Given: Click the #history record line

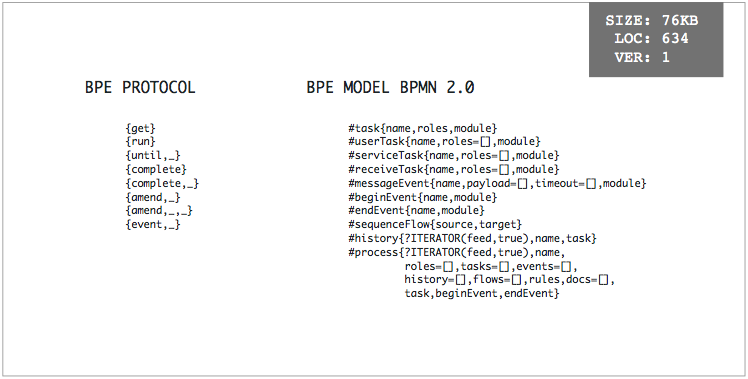Looking at the screenshot, I should pos(472,238).
